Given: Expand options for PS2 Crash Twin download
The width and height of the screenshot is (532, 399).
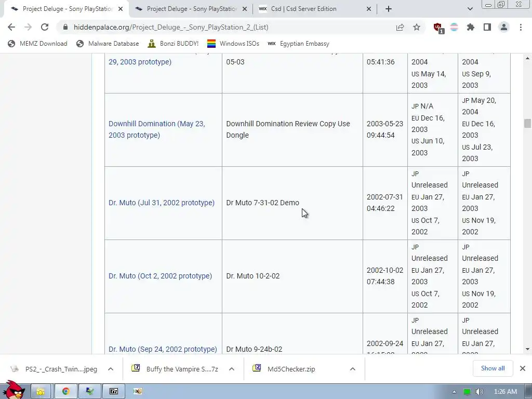Looking at the screenshot, I should click(x=111, y=369).
